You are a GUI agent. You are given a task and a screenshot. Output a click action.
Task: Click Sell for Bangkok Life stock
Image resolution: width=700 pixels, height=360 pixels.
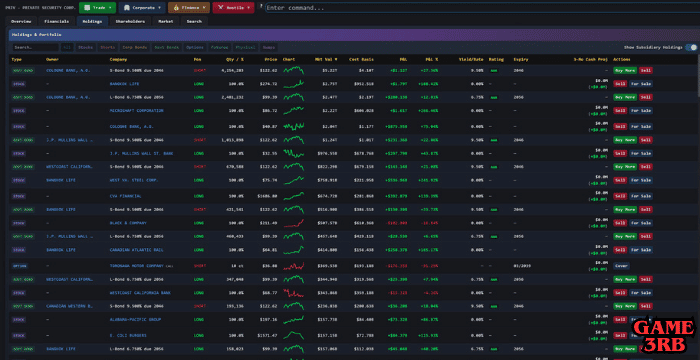(620, 84)
